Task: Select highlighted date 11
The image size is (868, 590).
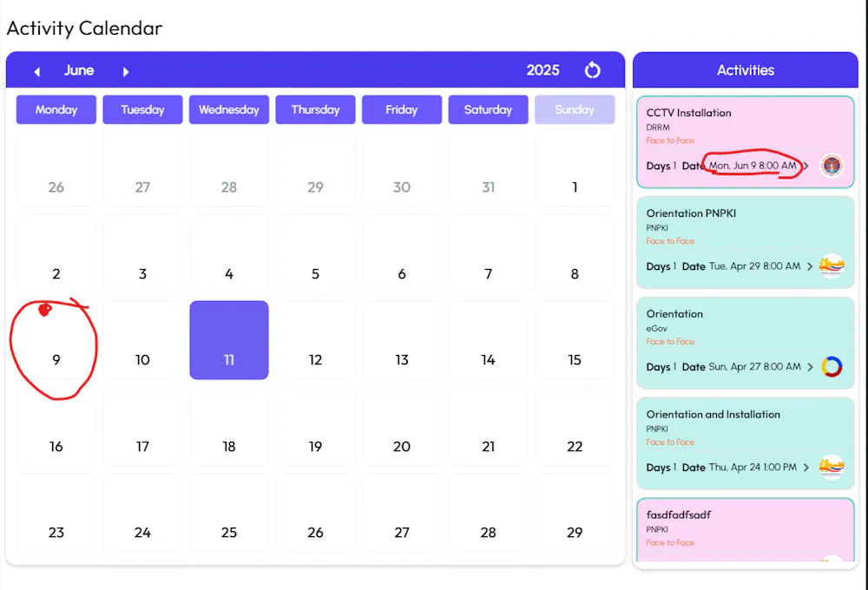Action: (x=228, y=340)
